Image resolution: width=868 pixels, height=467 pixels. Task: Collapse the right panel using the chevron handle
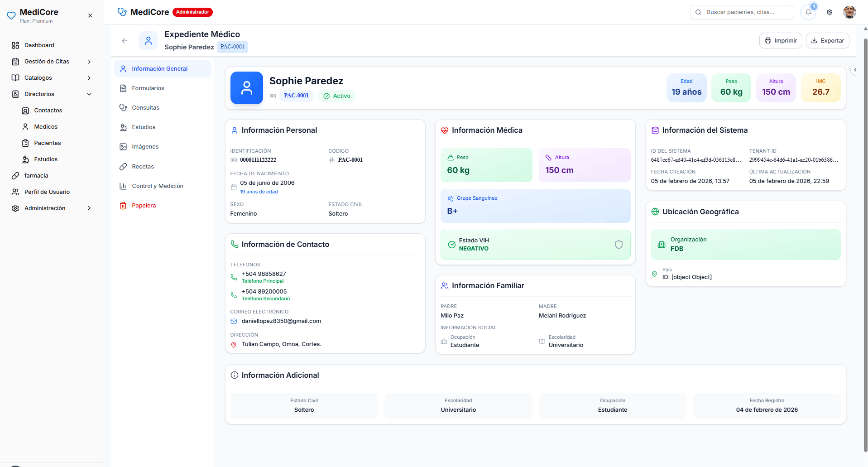coord(855,70)
